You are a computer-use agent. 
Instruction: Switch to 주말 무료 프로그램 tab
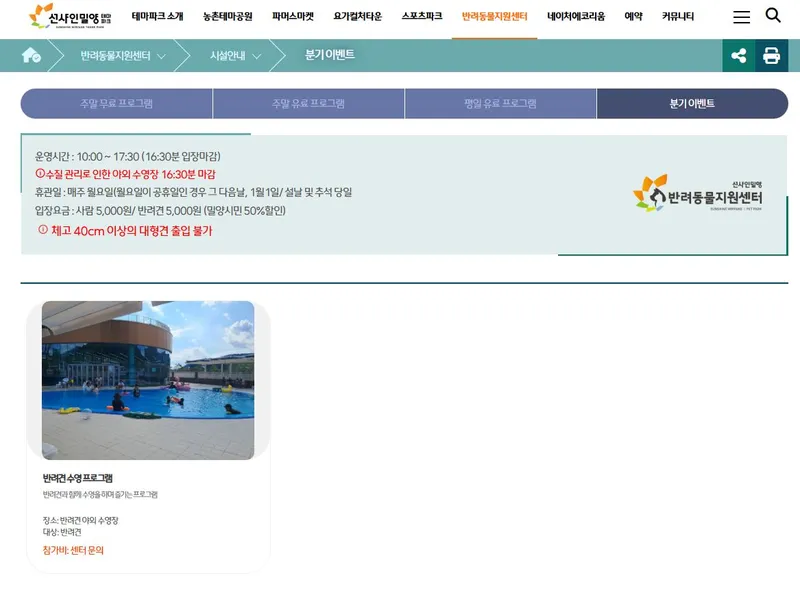[x=116, y=104]
